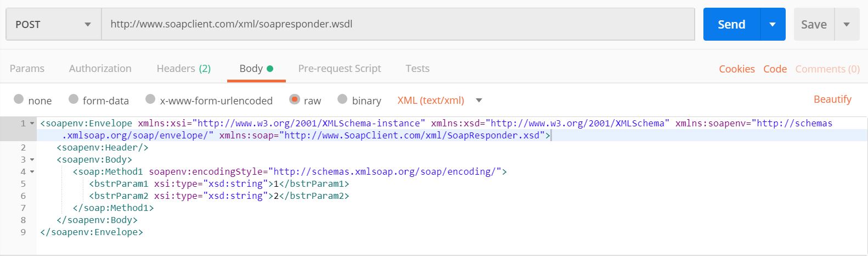This screenshot has width=868, height=256.
Task: Open the POST method dropdown
Action: pyautogui.click(x=53, y=25)
